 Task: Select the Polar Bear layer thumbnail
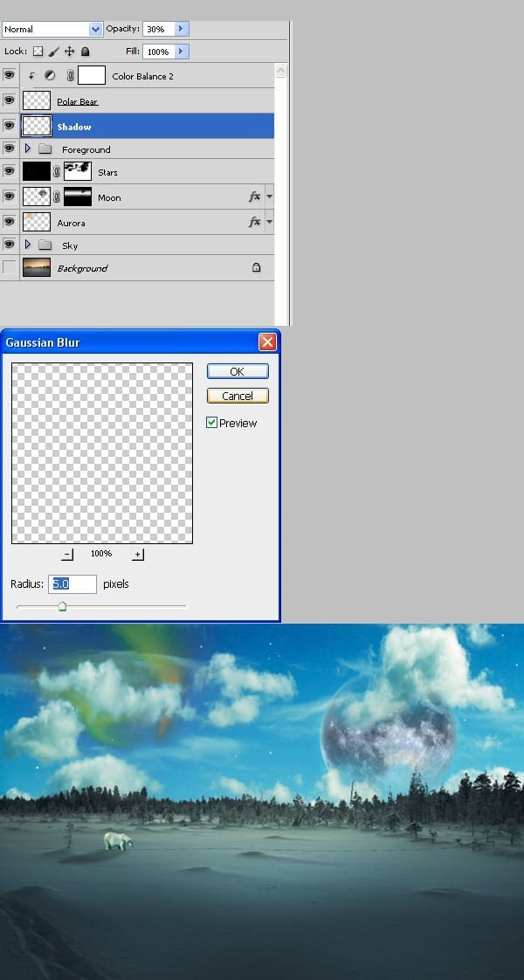pos(36,100)
